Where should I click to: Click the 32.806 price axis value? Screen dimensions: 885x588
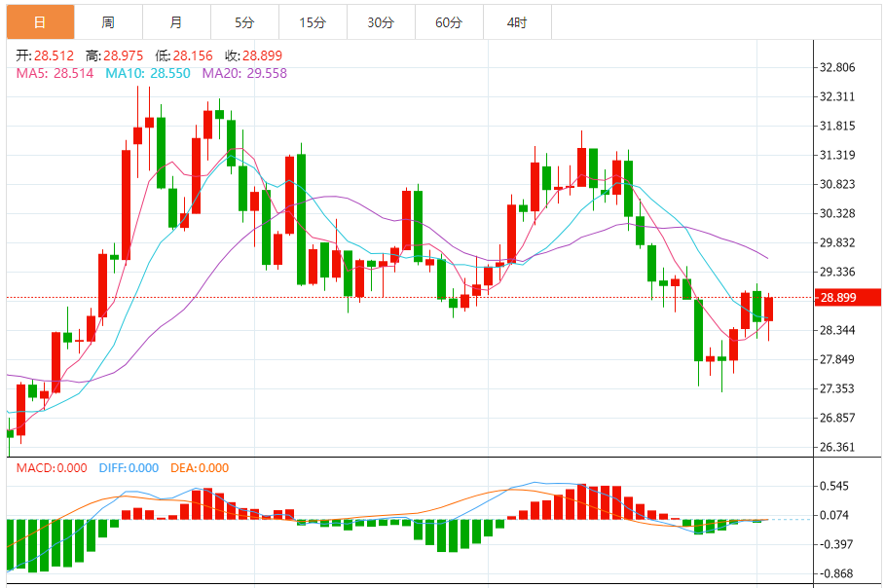[x=837, y=68]
